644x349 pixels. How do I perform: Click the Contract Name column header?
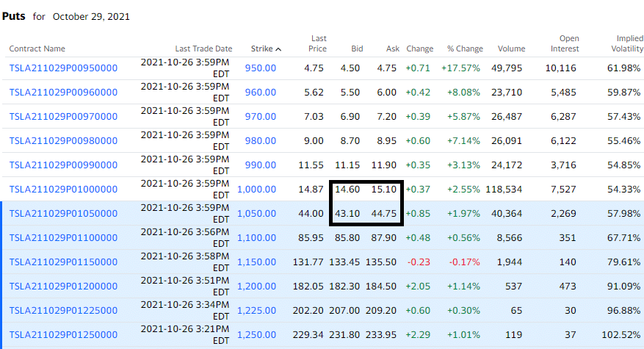37,48
